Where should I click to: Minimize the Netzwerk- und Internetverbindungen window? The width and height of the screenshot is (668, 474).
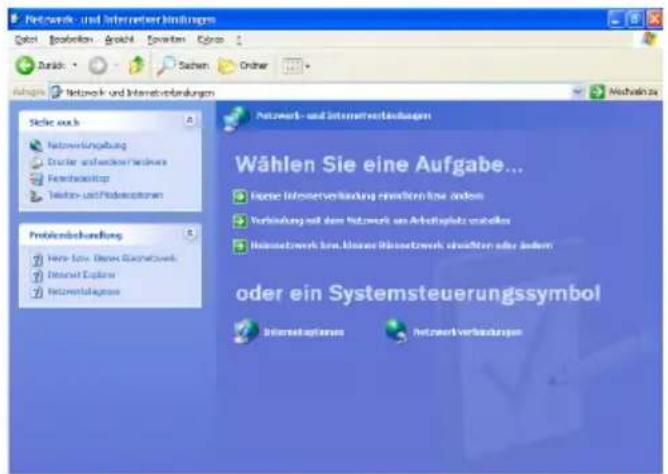tap(615, 19)
